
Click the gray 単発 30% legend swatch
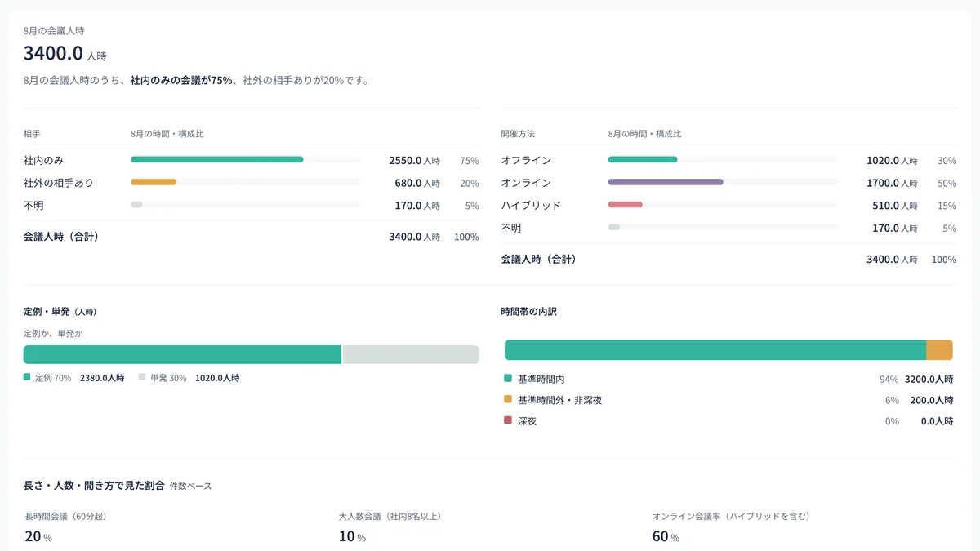(x=142, y=377)
